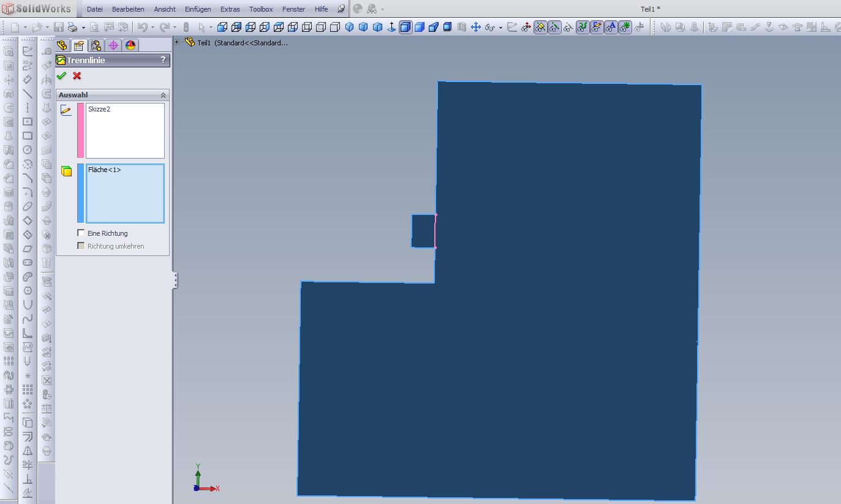Viewport: 841px width, 504px height.
Task: Click the part icon next to Teil1
Action: coord(190,42)
